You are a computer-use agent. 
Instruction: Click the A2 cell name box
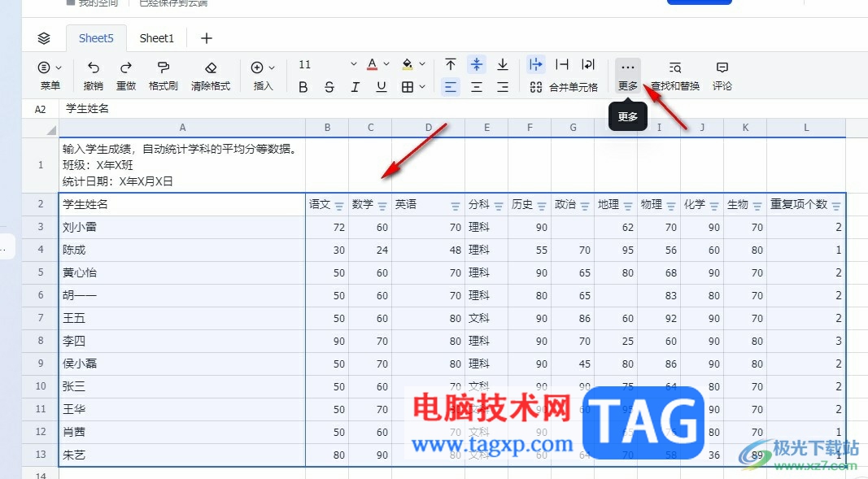[41, 109]
